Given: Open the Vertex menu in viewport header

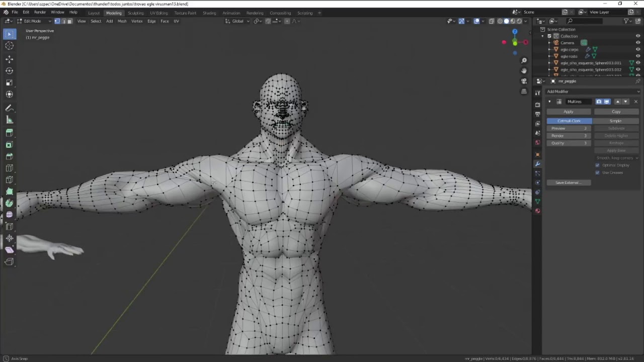Looking at the screenshot, I should pyautogui.click(x=137, y=21).
